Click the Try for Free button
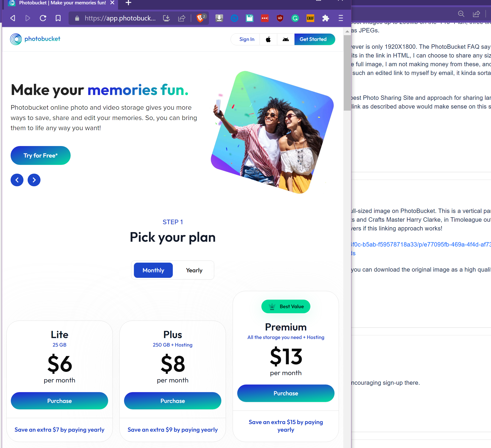Screen dimensions: 491x448 (x=40, y=155)
